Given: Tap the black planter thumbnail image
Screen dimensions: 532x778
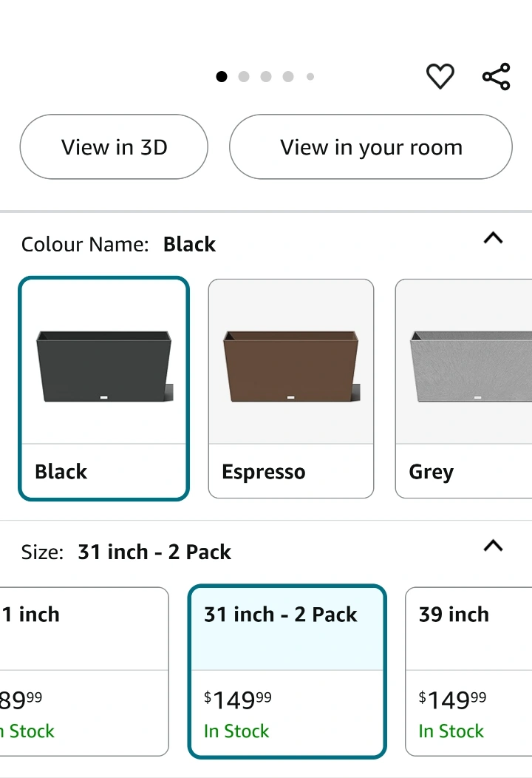Looking at the screenshot, I should [x=104, y=368].
